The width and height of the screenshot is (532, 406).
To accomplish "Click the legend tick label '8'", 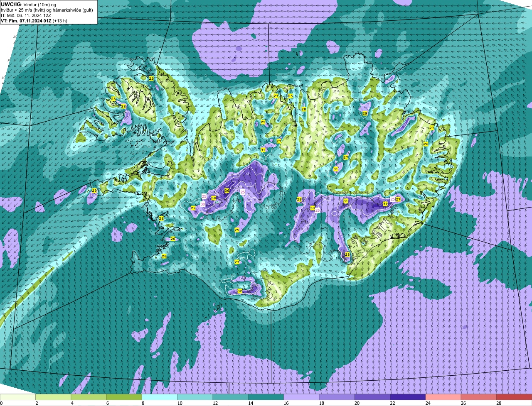I will click(143, 403).
